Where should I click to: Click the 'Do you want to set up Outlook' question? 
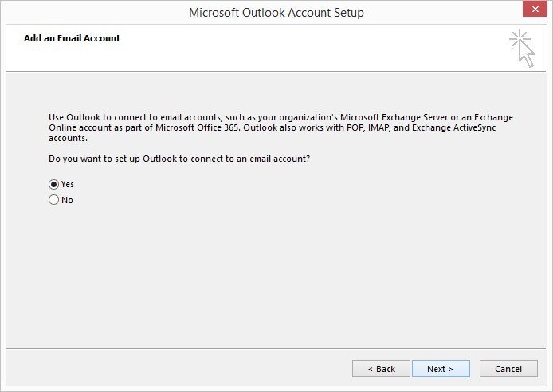[179, 159]
